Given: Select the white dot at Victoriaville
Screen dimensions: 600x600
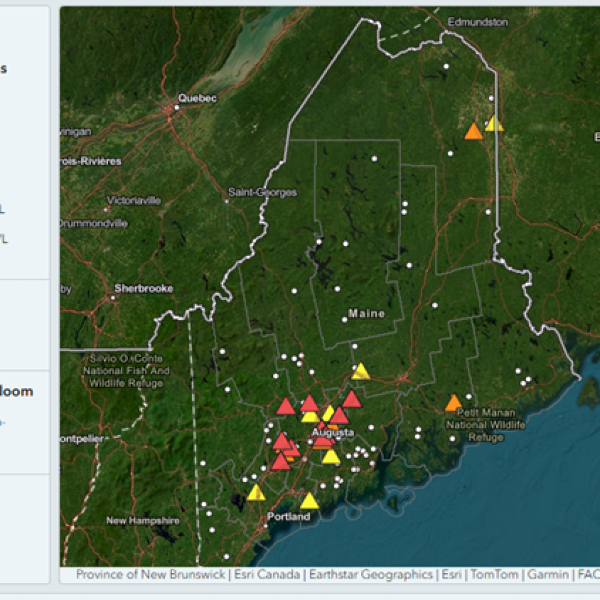Looking at the screenshot, I should 106,209.
